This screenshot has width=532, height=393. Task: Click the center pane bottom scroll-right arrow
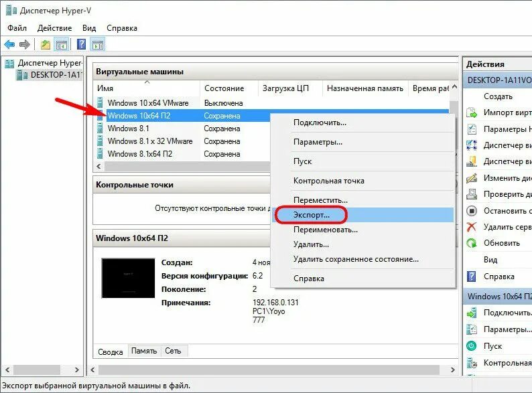[453, 370]
